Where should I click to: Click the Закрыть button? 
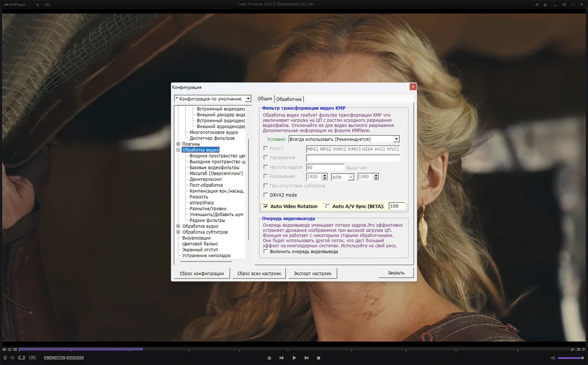(x=396, y=273)
